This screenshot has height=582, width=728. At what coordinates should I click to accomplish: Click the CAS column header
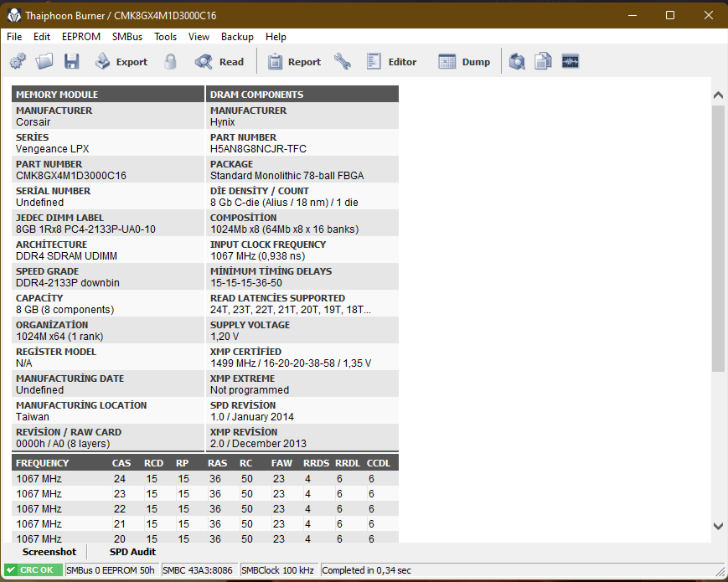coord(121,463)
